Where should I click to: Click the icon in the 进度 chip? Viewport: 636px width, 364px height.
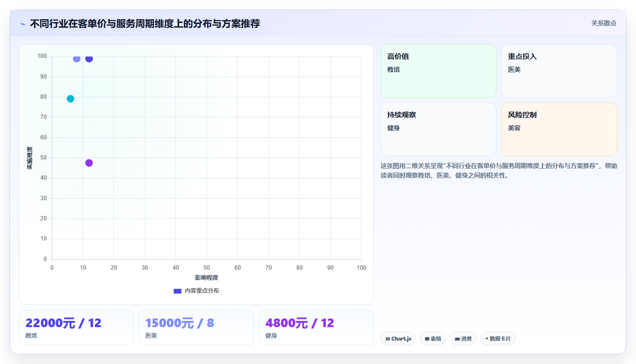pyautogui.click(x=457, y=339)
